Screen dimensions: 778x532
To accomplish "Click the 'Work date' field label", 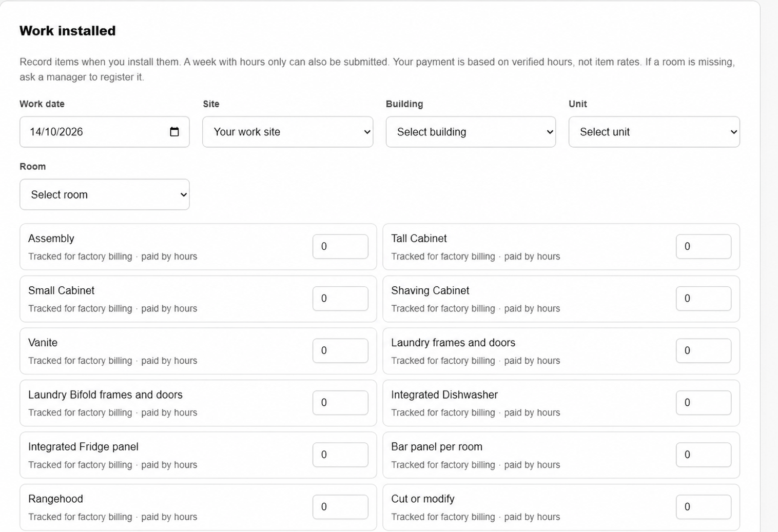I will pos(42,104).
